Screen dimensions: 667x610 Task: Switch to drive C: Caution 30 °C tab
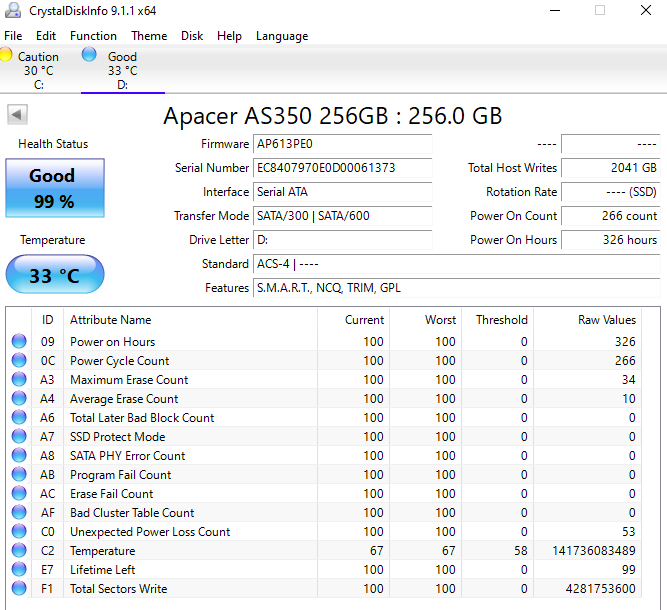tap(38, 70)
